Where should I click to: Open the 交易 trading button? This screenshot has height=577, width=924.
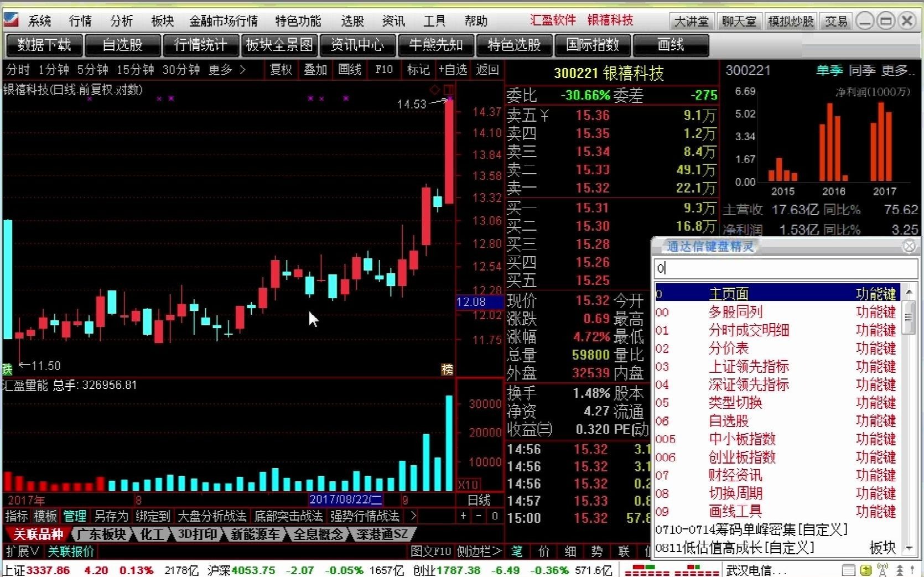(836, 21)
